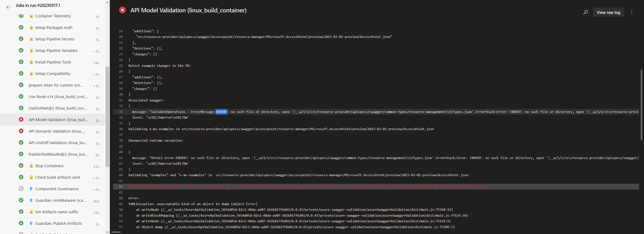
Task: Select the Check build artifacts exist step
Action: pos(57,177)
